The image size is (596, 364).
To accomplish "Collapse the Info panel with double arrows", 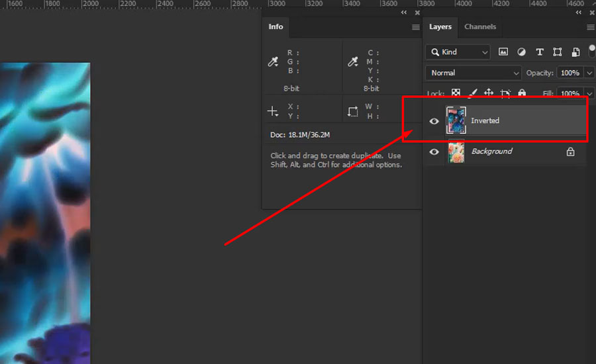I will pyautogui.click(x=404, y=13).
